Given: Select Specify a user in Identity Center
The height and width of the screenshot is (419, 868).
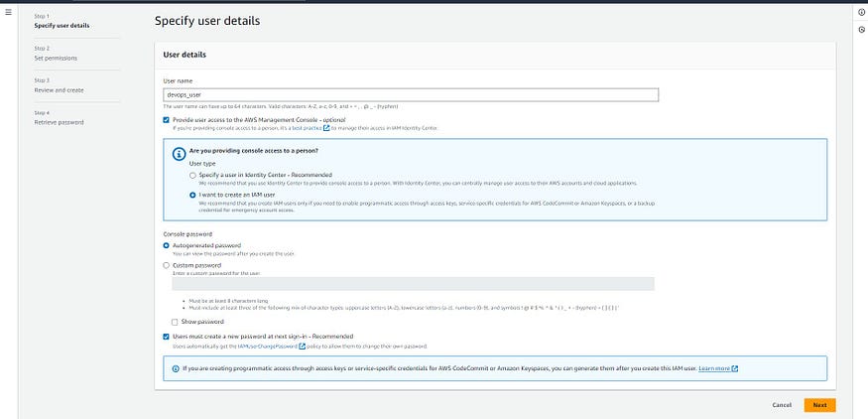Looking at the screenshot, I should pyautogui.click(x=192, y=175).
